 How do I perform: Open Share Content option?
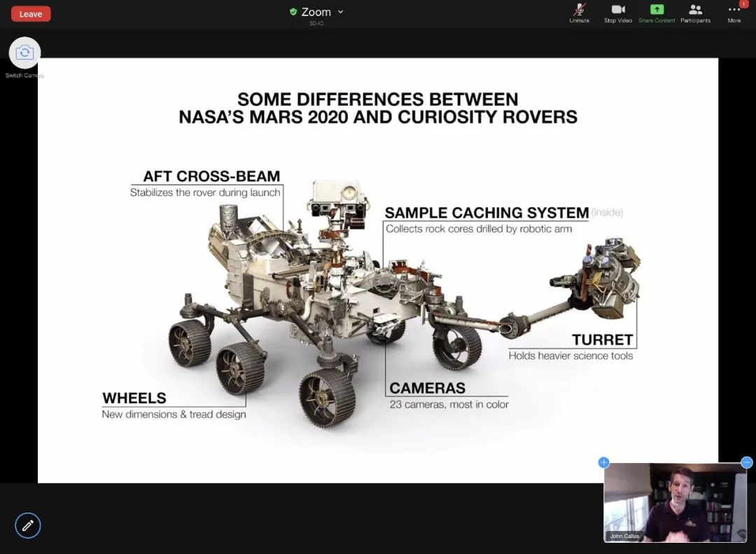pos(657,13)
